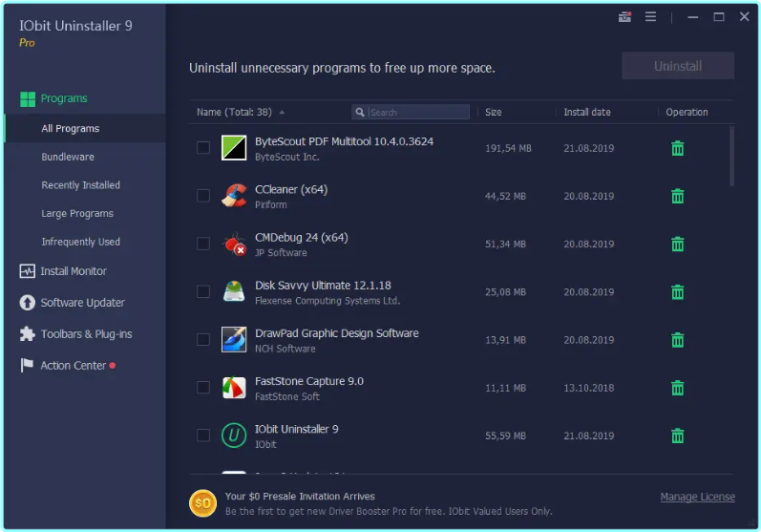761x532 pixels.
Task: Select the Disk Savvy Ultimate 12.1.18 name
Action: coord(323,286)
